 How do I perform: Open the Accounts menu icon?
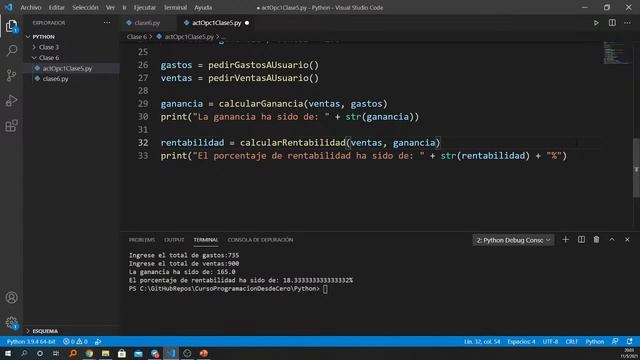coord(11,298)
